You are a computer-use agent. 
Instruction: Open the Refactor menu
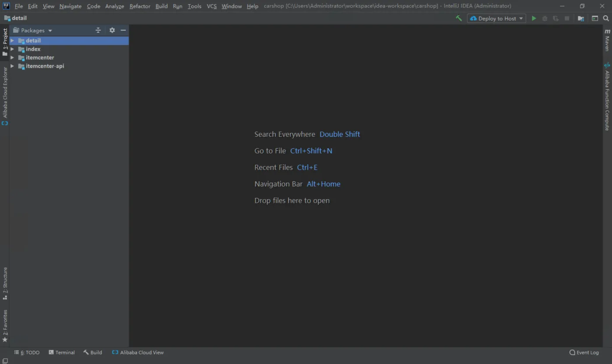140,6
